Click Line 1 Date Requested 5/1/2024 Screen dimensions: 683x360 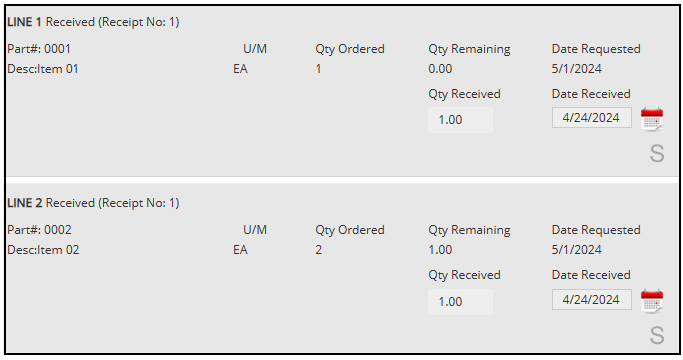[x=577, y=69]
